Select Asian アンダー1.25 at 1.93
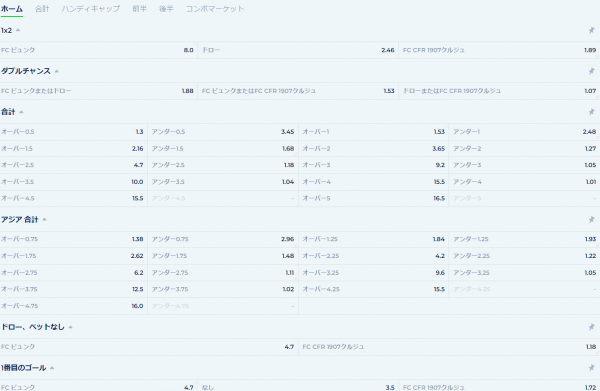 [x=525, y=239]
